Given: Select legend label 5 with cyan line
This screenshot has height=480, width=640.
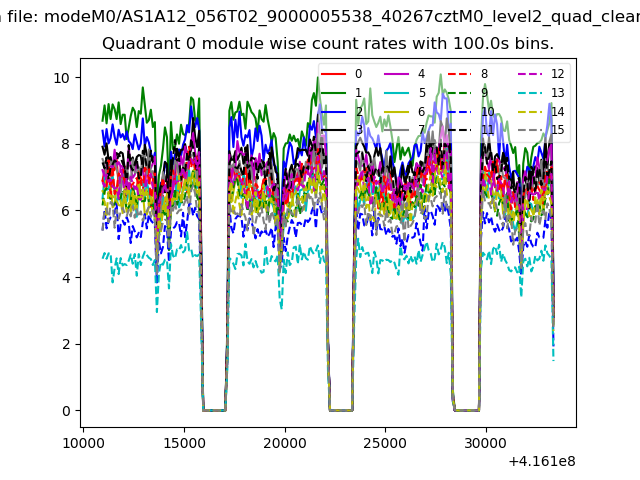Looking at the screenshot, I should click(x=405, y=93).
